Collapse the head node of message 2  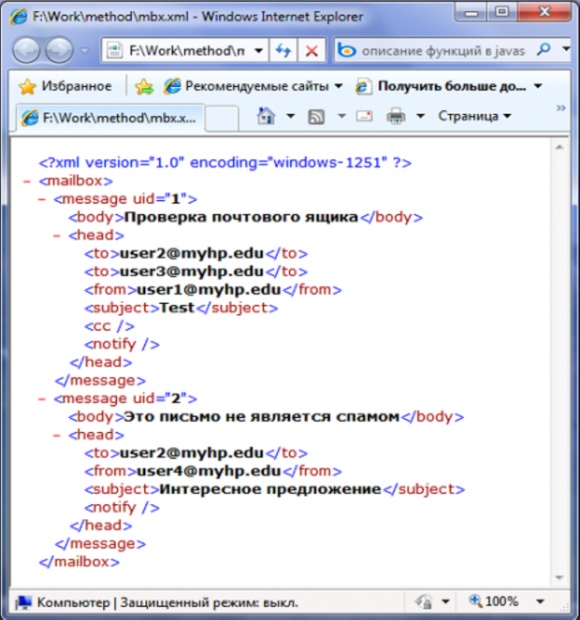tap(57, 435)
